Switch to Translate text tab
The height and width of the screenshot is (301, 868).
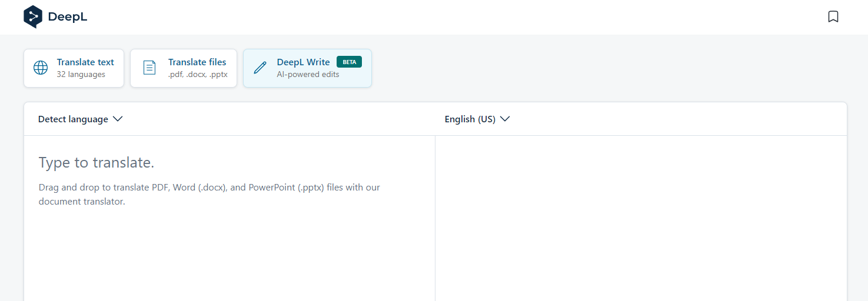[x=74, y=68]
